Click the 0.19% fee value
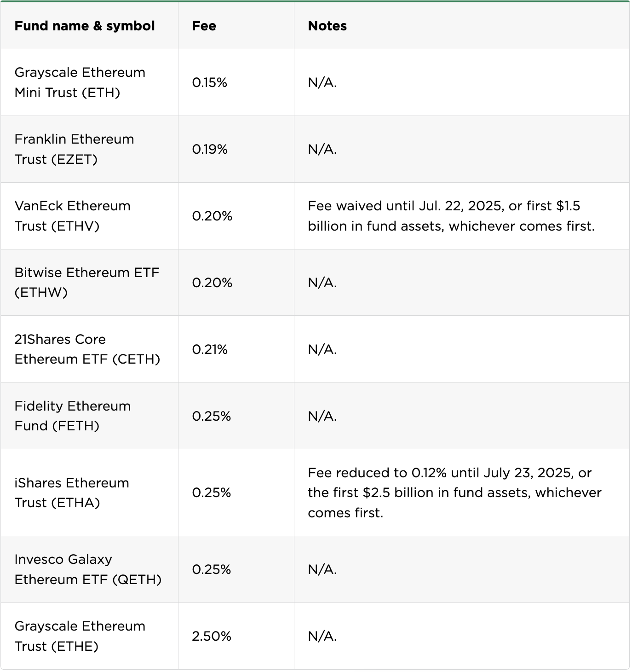 point(210,149)
